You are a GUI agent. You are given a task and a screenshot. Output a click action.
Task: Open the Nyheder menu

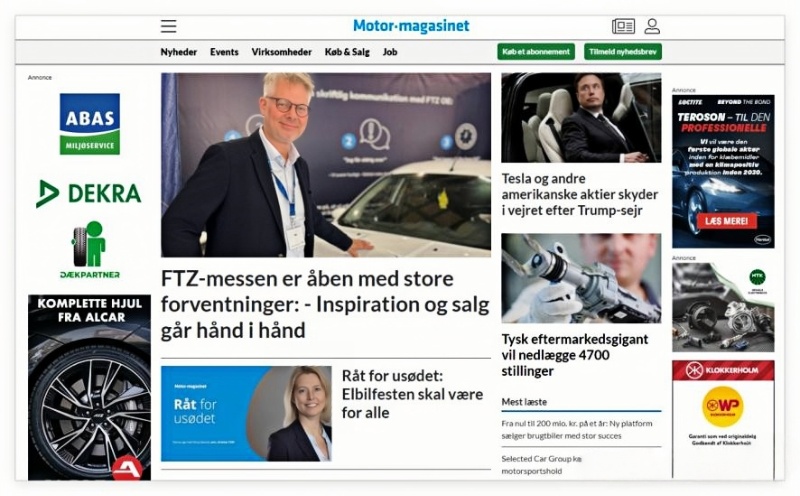pyautogui.click(x=179, y=52)
